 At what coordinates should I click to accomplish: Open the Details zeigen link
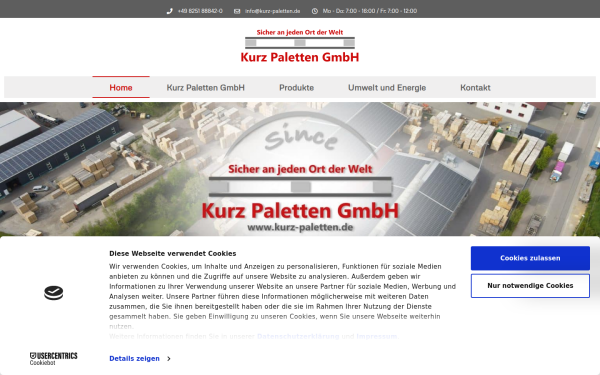tap(134, 359)
